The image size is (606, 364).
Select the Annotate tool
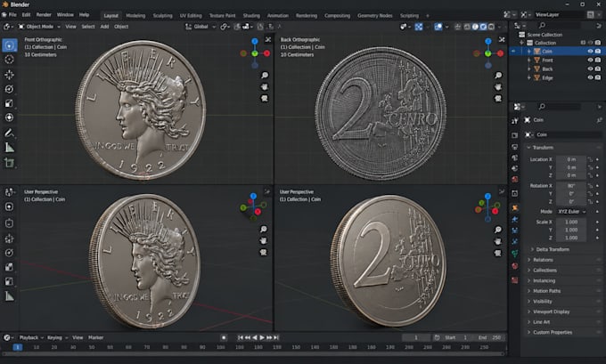click(x=9, y=133)
